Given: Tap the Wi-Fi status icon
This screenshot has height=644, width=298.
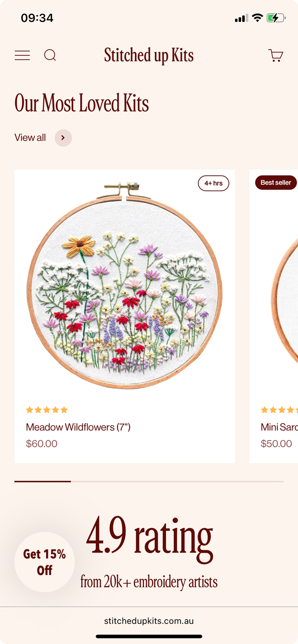Looking at the screenshot, I should point(257,18).
